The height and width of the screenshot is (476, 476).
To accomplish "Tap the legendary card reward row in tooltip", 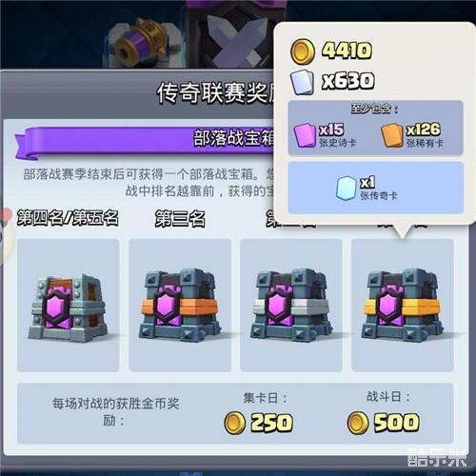I will 376,188.
